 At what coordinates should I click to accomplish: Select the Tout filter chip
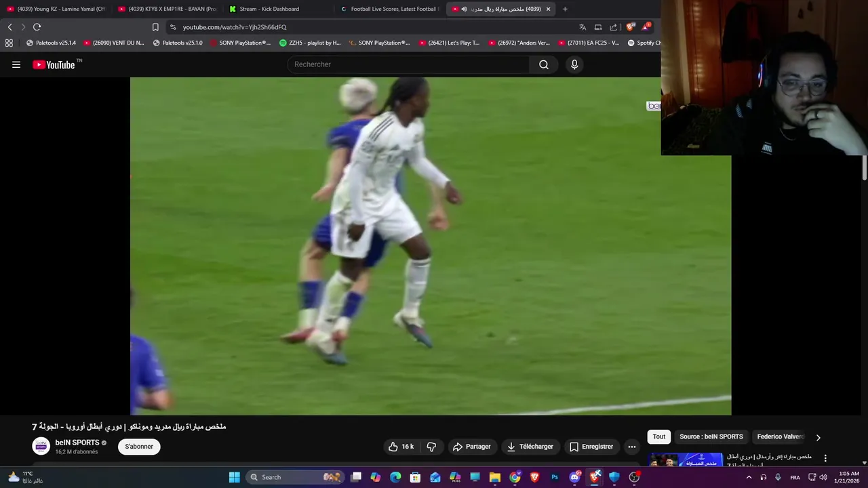(659, 436)
